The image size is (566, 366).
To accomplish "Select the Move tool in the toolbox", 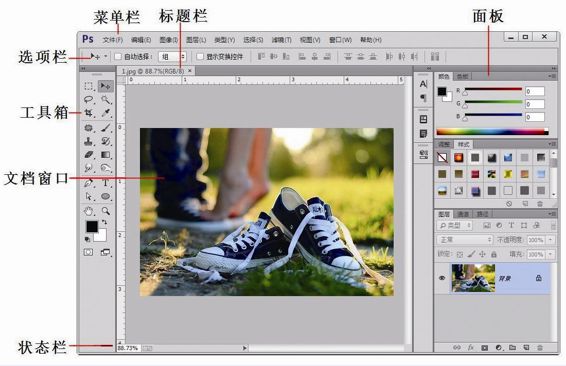I will click(x=105, y=86).
